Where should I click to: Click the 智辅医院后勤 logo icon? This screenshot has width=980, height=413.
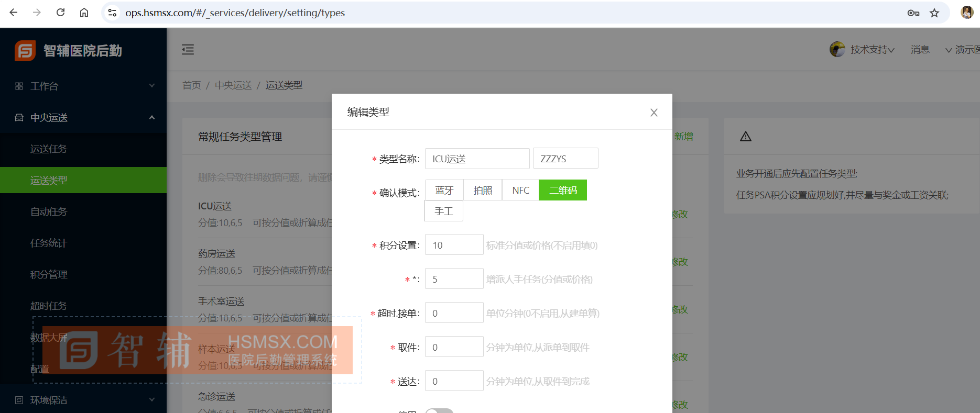pyautogui.click(x=25, y=51)
